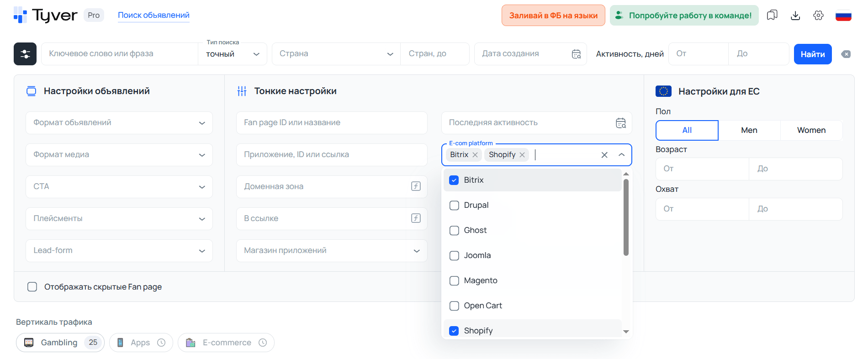Image resolution: width=868 pixels, height=359 pixels.
Task: Click scroll-down arrow in platform list
Action: click(x=626, y=332)
